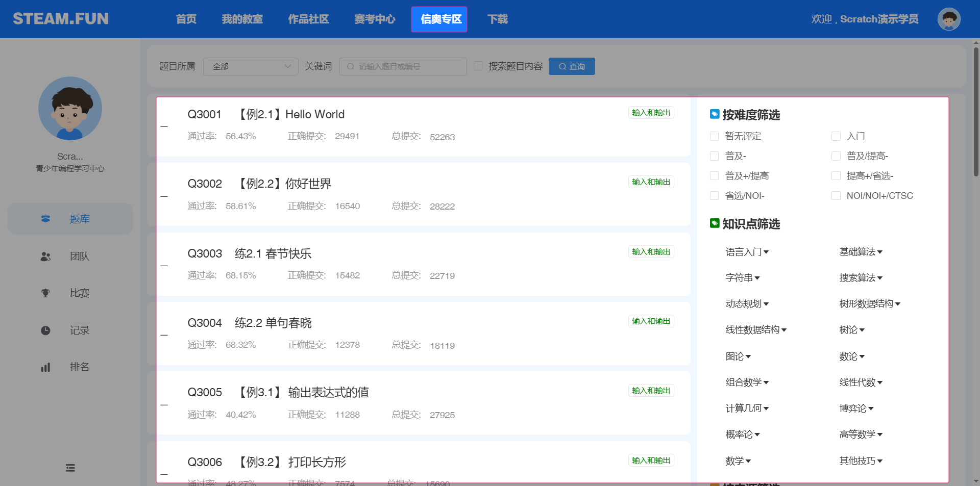Click the 查询 search button

pyautogui.click(x=572, y=66)
